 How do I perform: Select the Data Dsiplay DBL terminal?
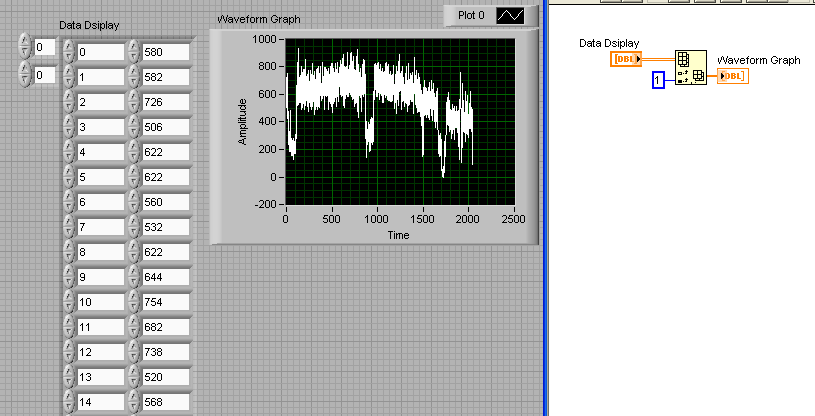coord(626,59)
